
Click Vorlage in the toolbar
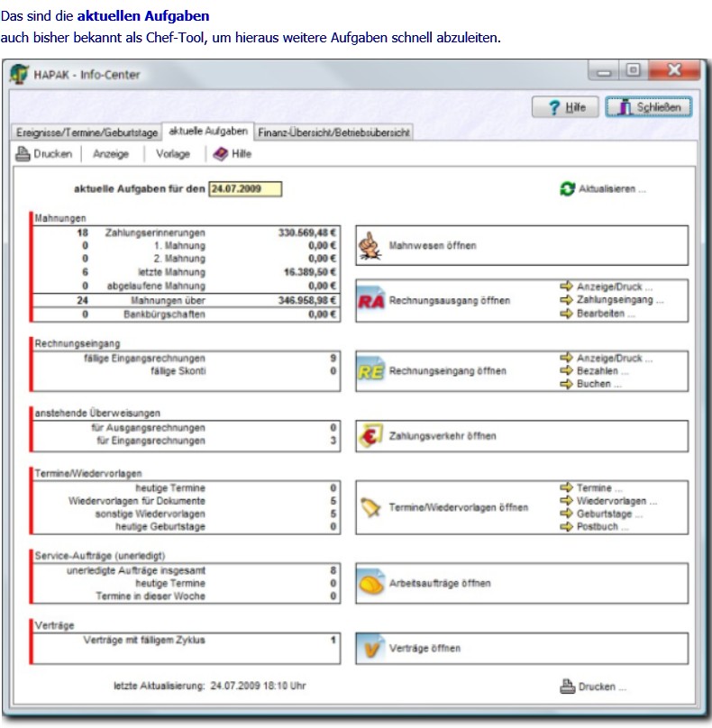pyautogui.click(x=173, y=154)
